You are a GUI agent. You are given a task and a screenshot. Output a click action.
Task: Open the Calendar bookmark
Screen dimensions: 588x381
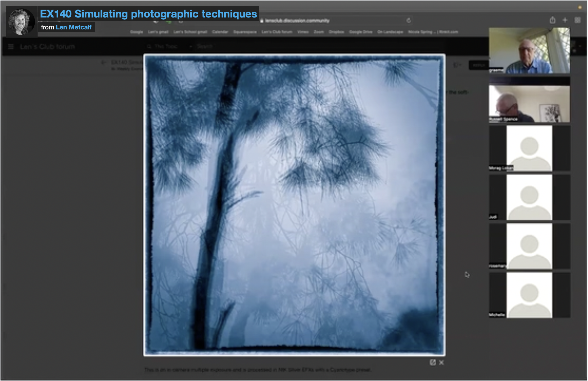220,32
